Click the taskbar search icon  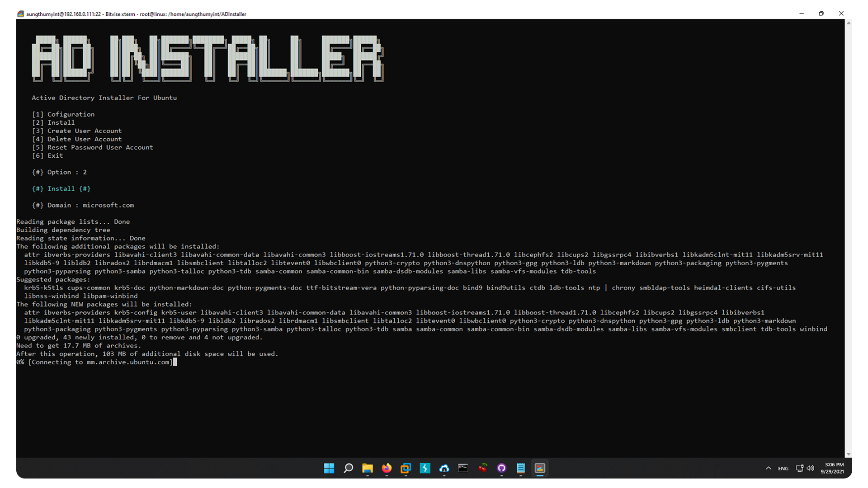[348, 468]
